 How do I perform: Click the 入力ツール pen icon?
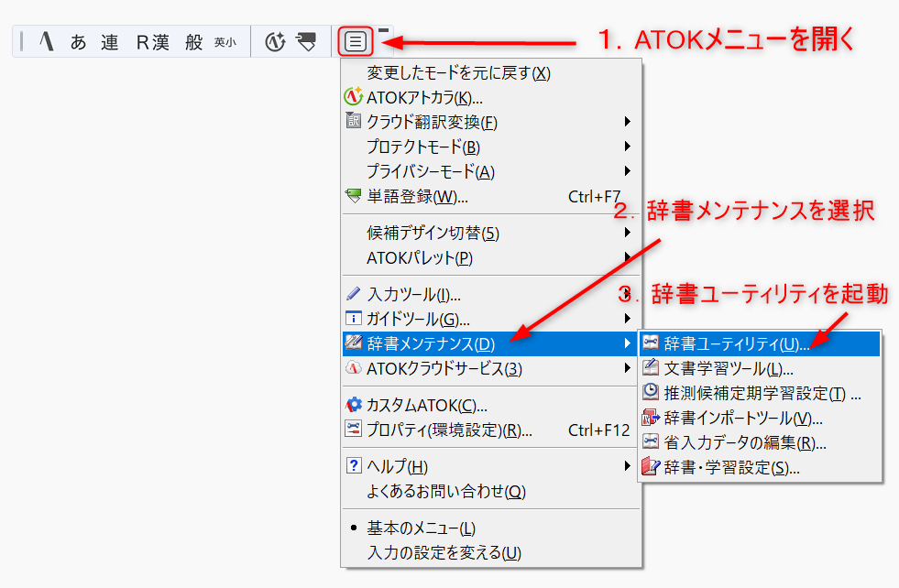tap(353, 293)
